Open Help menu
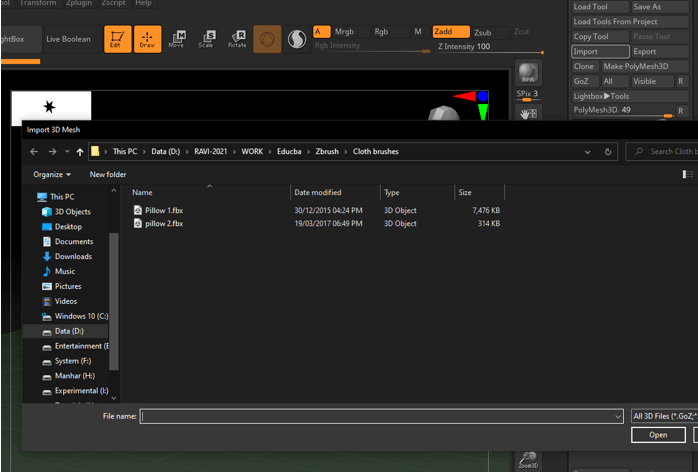 (x=143, y=3)
